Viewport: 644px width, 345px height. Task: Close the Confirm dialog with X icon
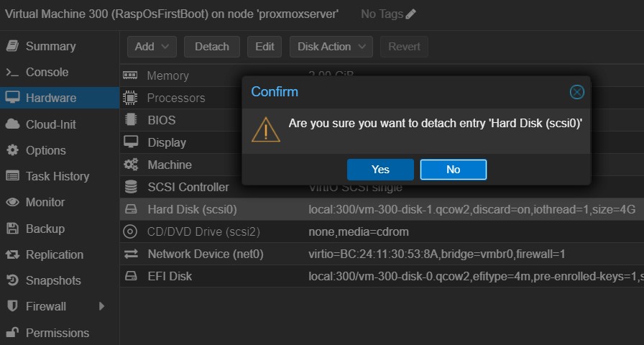(x=576, y=92)
